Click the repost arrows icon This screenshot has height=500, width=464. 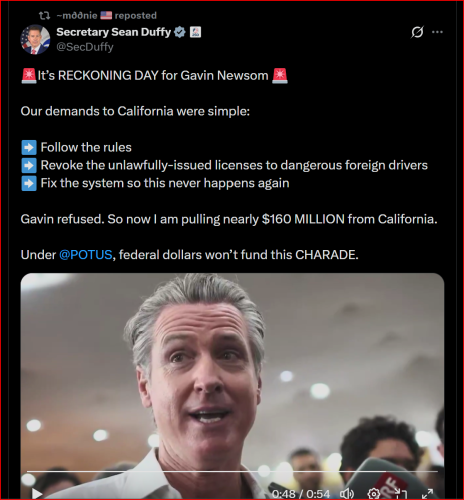pyautogui.click(x=44, y=15)
